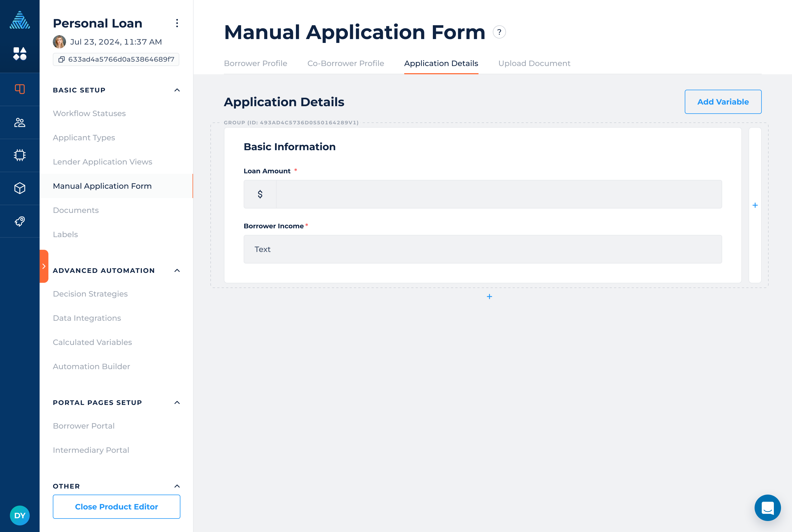Copy the product ID 633ad4a5766d0a53864689f7
The width and height of the screenshot is (792, 532).
click(x=61, y=59)
